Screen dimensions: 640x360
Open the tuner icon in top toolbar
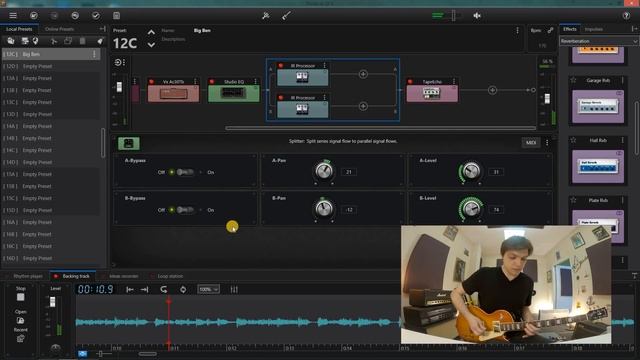(266, 16)
